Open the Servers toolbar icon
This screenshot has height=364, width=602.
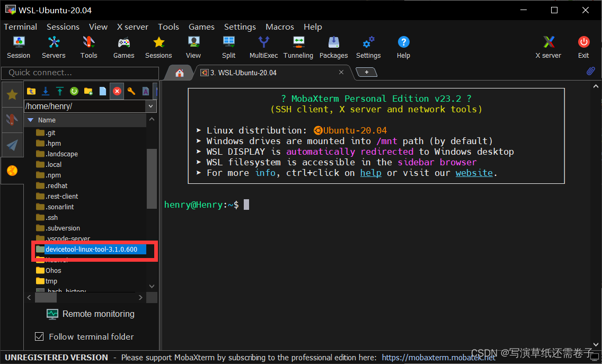pyautogui.click(x=54, y=47)
